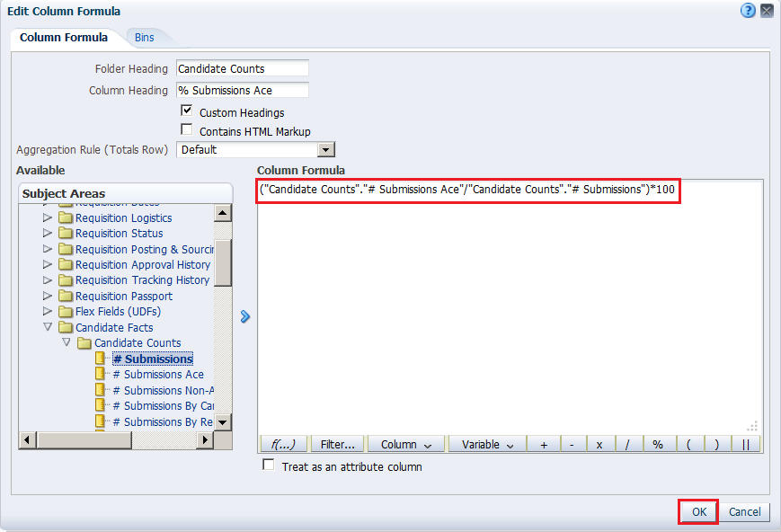Click the # Submissions Non-A column icon

click(100, 390)
